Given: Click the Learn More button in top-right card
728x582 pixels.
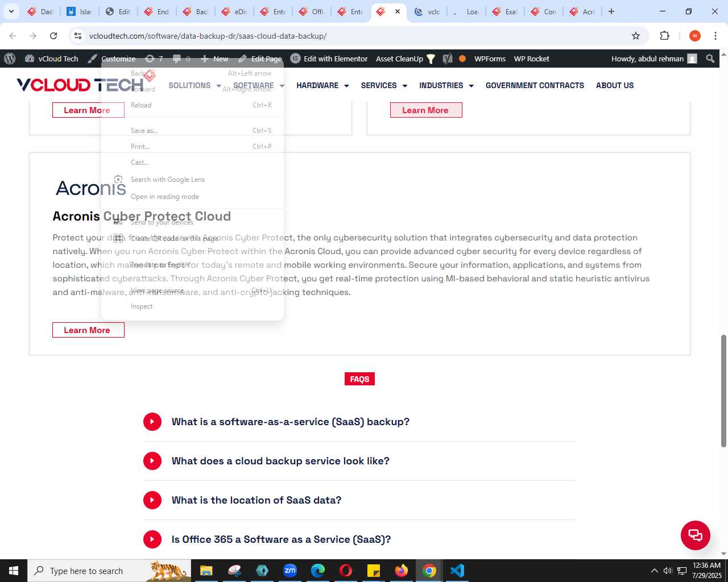Looking at the screenshot, I should click(426, 110).
